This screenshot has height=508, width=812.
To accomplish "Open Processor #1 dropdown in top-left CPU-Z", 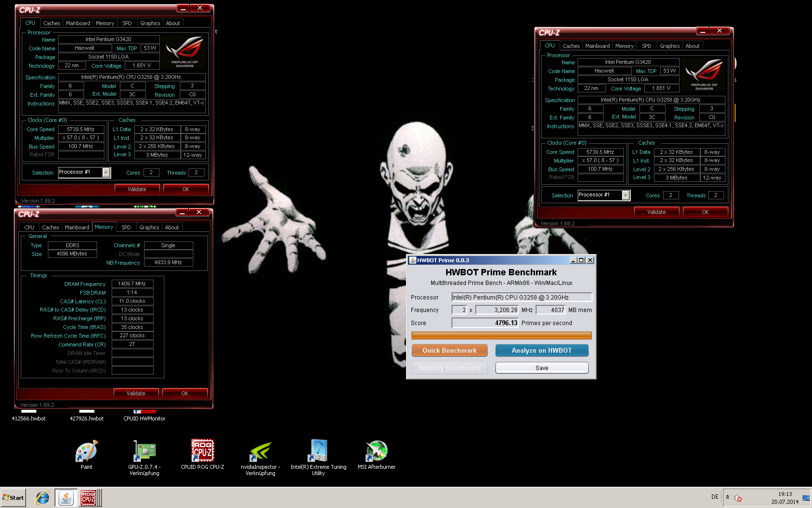I will [x=106, y=172].
